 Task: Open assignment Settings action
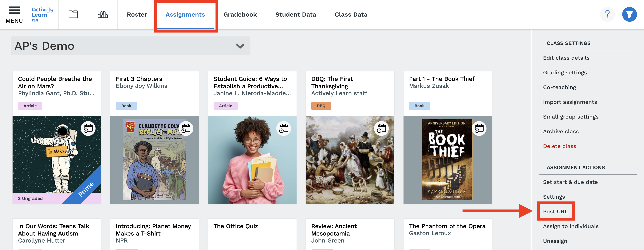554,197
